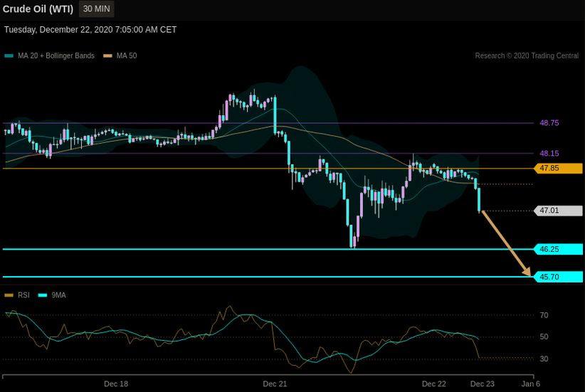The image size is (585, 392).
Task: Click the 48.75 resistance price label
Action: [x=549, y=123]
